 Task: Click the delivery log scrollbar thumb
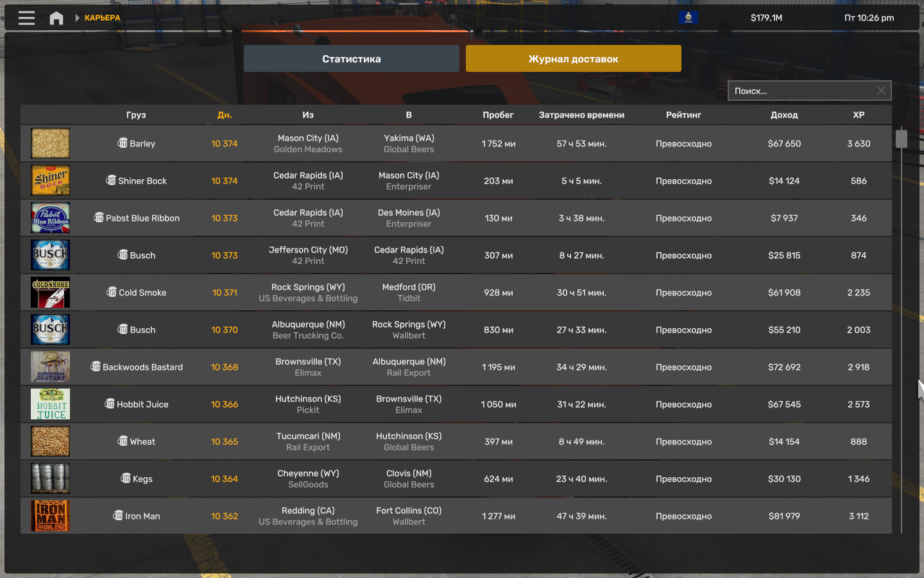(x=902, y=138)
